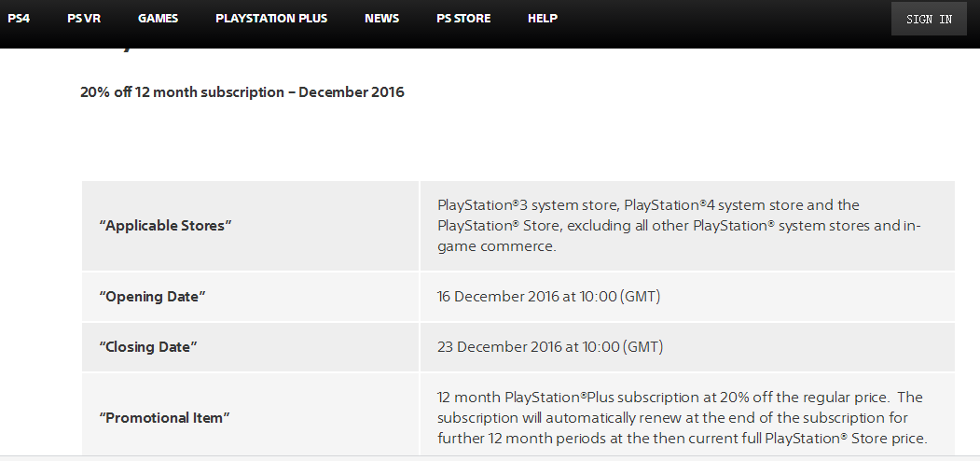This screenshot has width=980, height=461.
Task: Click the "further 12 month periods" text line
Action: pos(683,439)
